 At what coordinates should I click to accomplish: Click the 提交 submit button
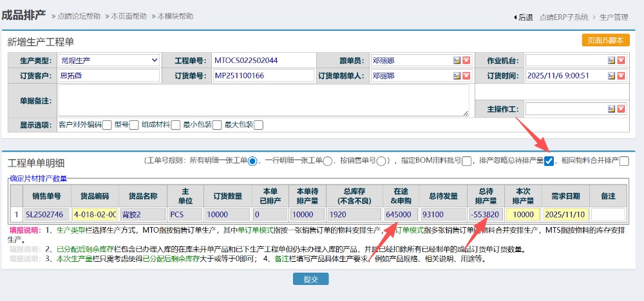(x=311, y=279)
